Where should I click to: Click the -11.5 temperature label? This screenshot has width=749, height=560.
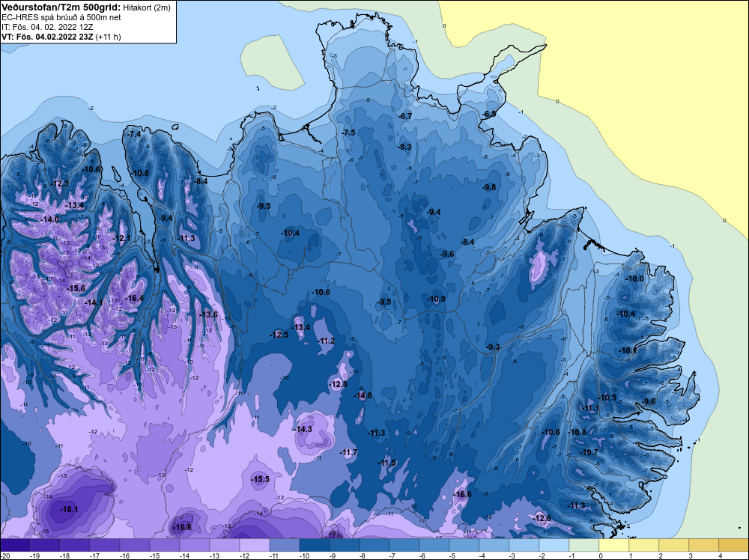pyautogui.click(x=387, y=463)
